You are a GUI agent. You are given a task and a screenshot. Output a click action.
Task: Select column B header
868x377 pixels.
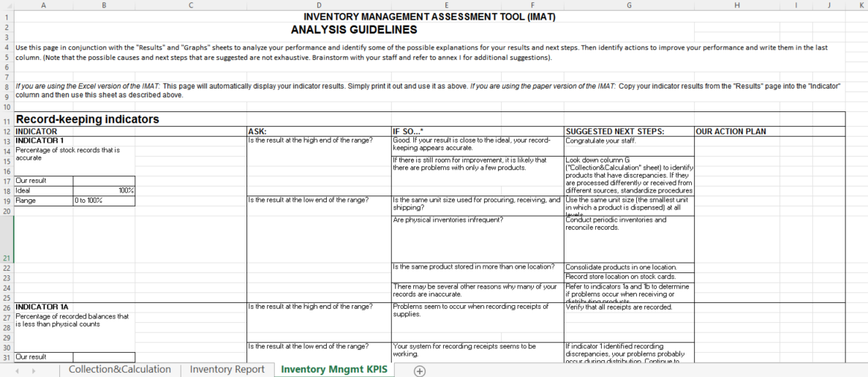[104, 5]
